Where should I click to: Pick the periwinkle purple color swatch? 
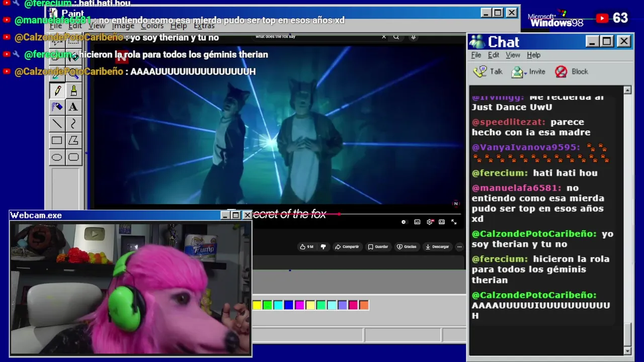pos(343,305)
